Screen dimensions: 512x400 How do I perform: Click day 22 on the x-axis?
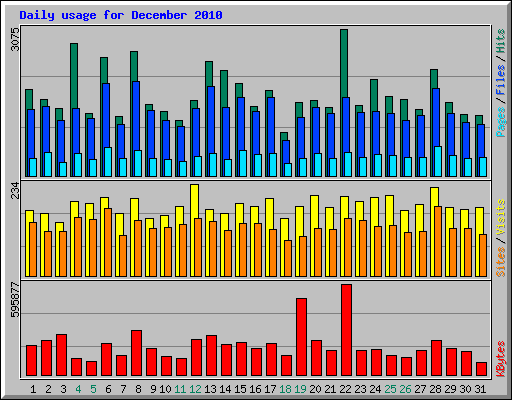click(345, 389)
